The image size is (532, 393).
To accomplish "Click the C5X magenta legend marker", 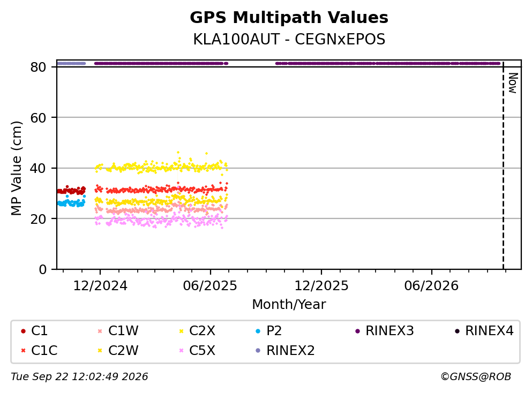I will pos(181,350).
